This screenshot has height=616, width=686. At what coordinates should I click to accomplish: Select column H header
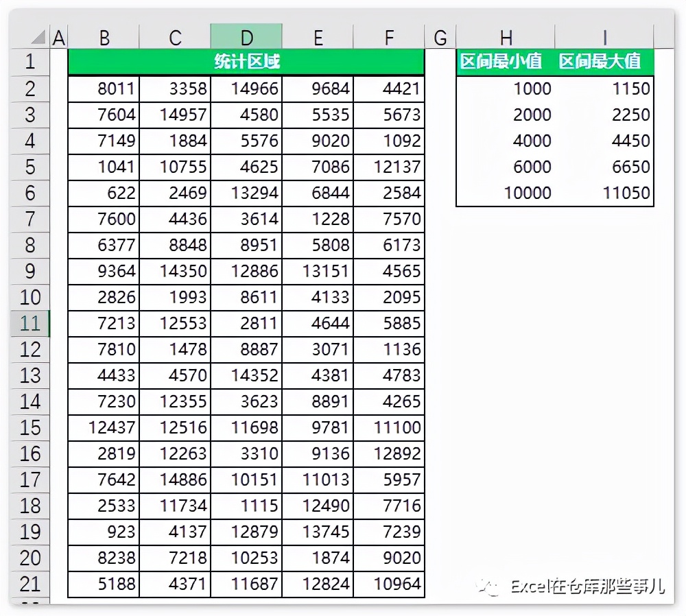click(x=506, y=38)
